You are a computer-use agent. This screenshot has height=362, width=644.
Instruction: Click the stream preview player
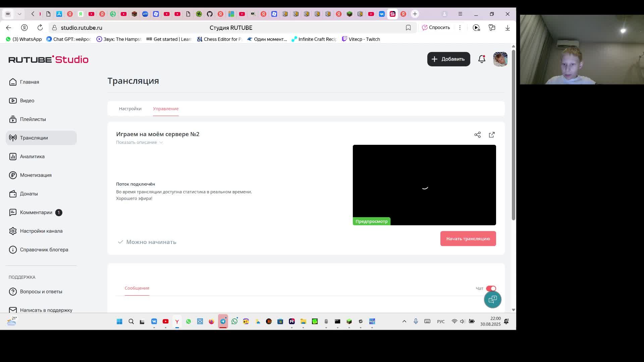click(x=424, y=185)
